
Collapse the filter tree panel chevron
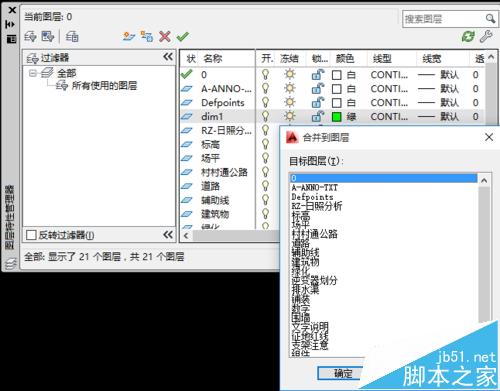click(168, 57)
